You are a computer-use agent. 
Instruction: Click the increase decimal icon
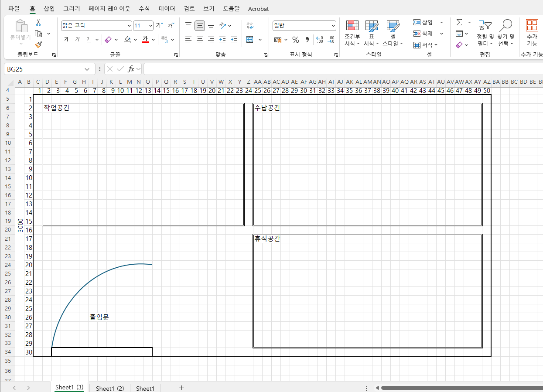click(319, 40)
